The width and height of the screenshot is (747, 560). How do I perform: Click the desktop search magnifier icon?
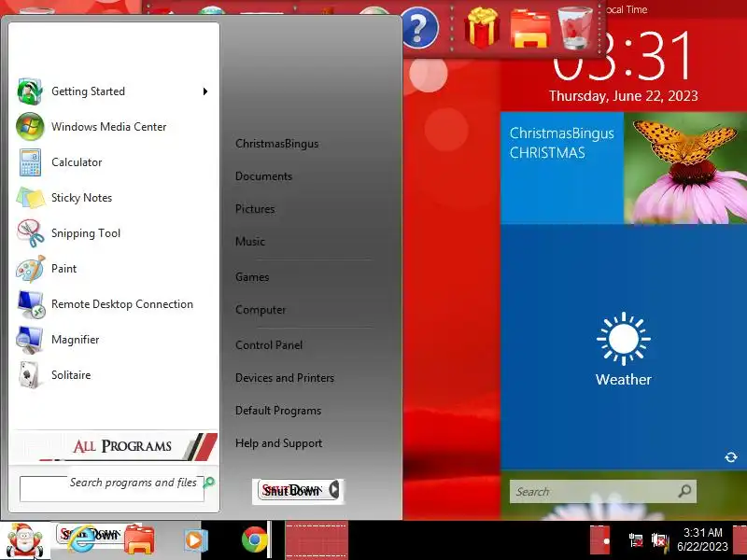[x=684, y=491]
